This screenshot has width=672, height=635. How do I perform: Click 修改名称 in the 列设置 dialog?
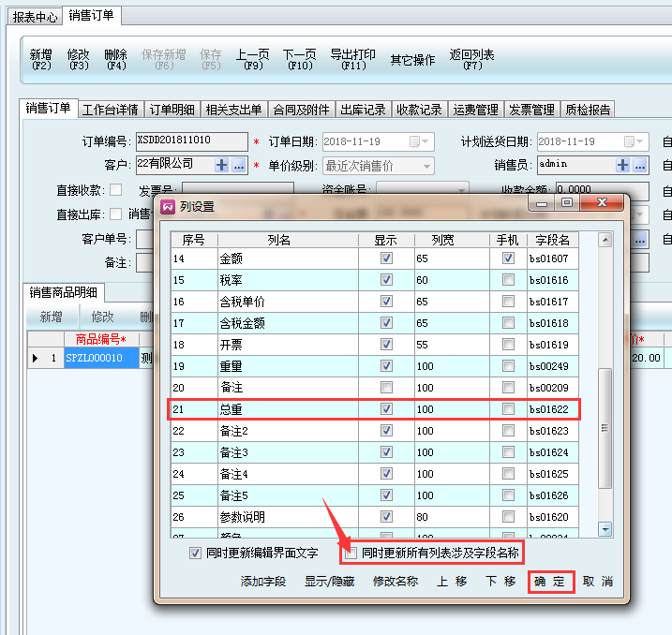tap(395, 581)
